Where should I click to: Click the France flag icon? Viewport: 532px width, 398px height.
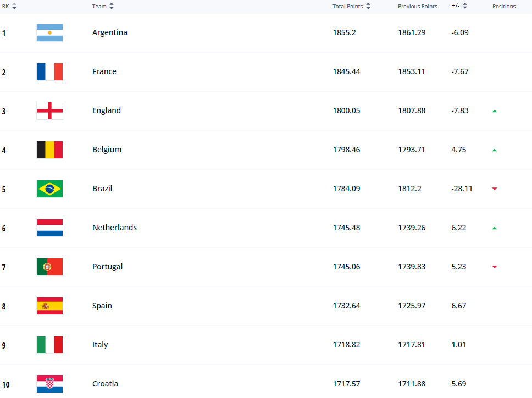pyautogui.click(x=49, y=72)
